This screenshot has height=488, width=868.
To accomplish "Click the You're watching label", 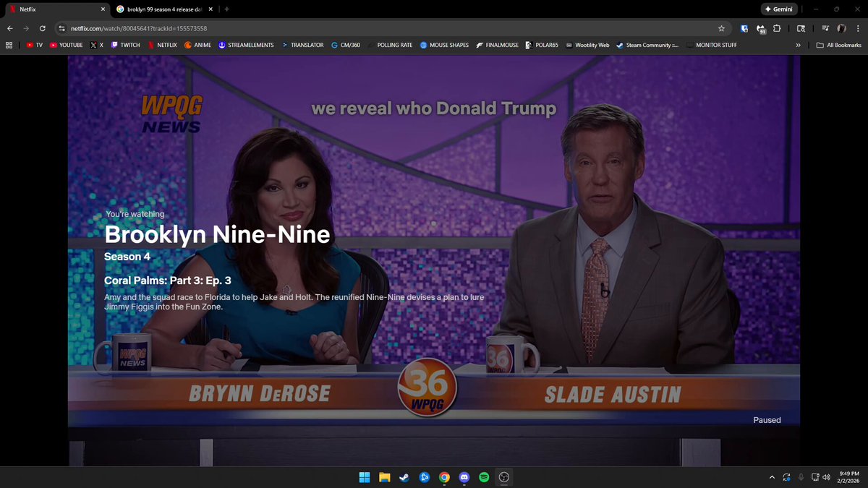I will pyautogui.click(x=135, y=214).
